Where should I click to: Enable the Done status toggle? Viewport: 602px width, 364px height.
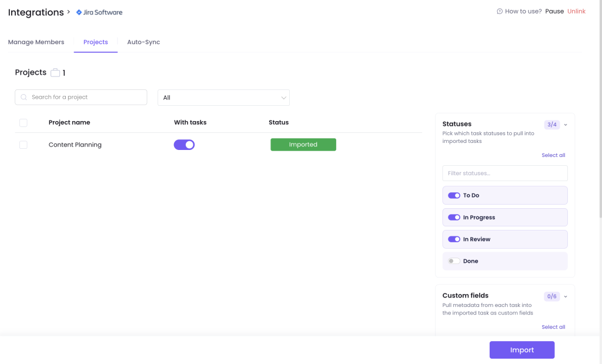tap(454, 261)
